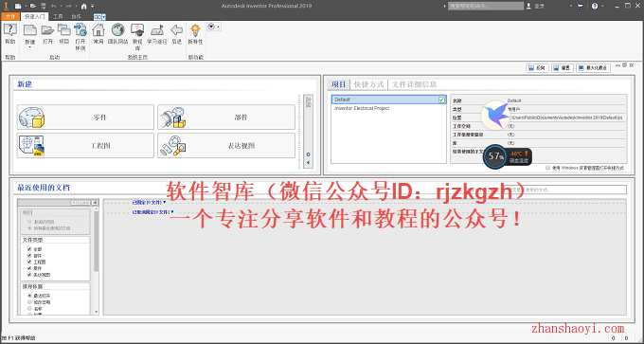
Task: Switch to the 文件详细信息 file details tab
Action: click(x=414, y=84)
